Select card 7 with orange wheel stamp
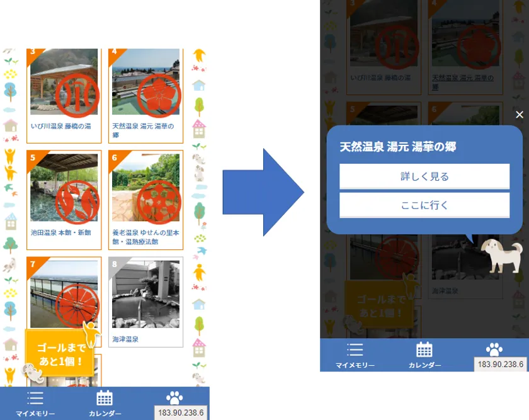 pyautogui.click(x=64, y=293)
